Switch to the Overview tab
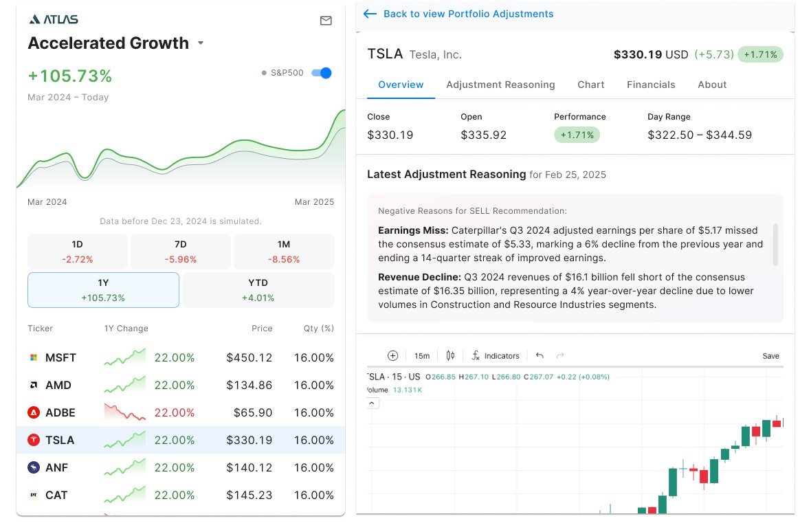 401,85
